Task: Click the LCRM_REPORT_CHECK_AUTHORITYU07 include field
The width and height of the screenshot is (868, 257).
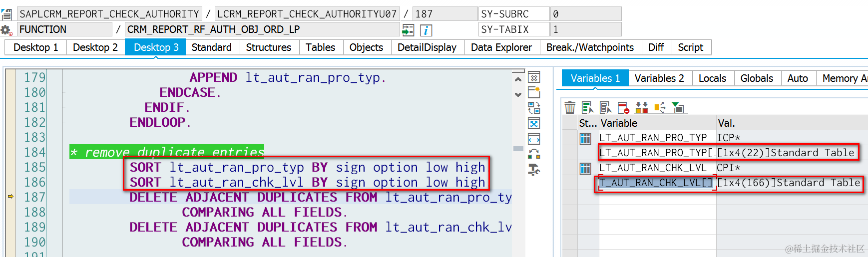Action: [x=307, y=14]
